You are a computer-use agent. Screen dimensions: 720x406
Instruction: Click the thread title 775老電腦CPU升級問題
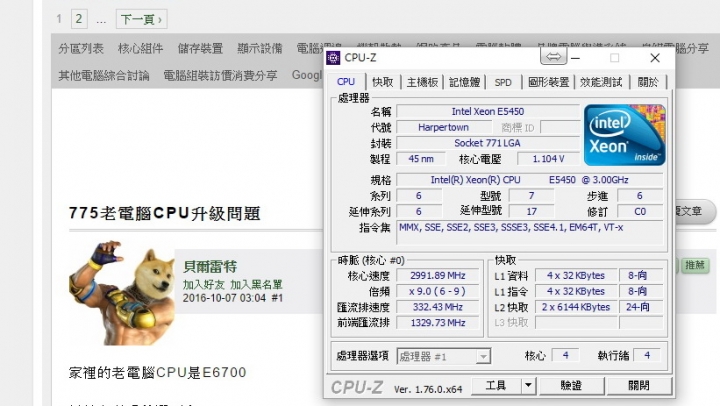[165, 214]
